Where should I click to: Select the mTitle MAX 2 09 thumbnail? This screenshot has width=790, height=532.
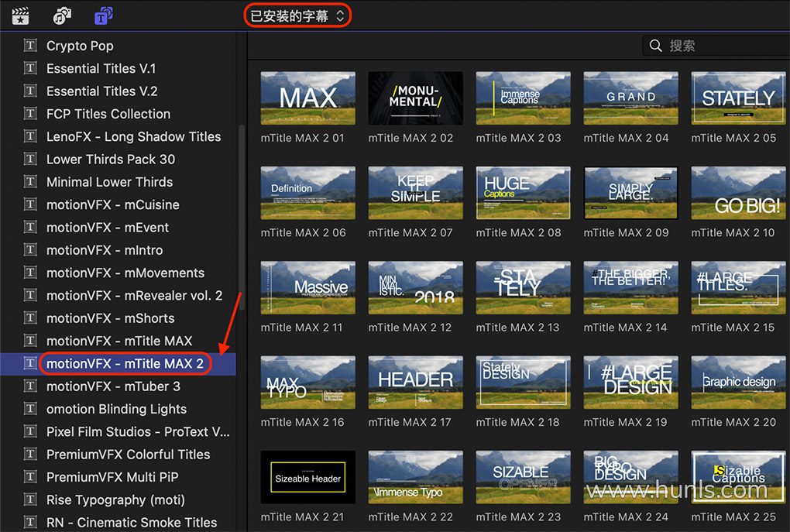coord(630,193)
